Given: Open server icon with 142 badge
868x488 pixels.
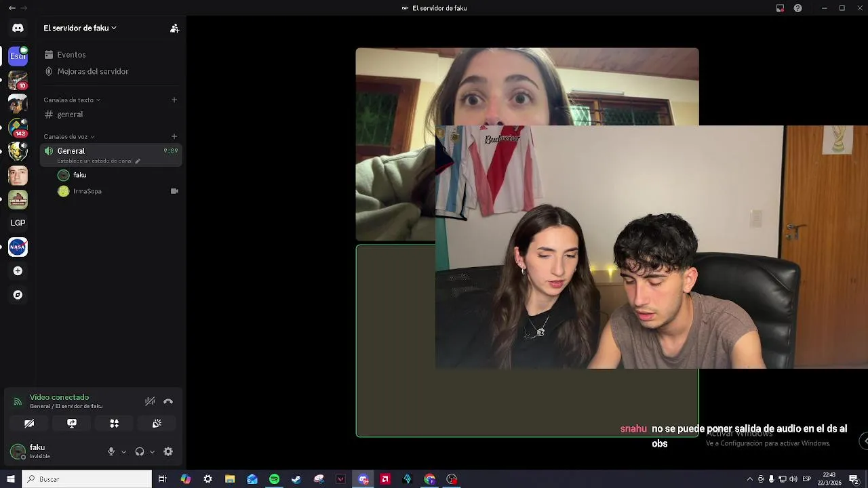Looking at the screenshot, I should [x=18, y=127].
